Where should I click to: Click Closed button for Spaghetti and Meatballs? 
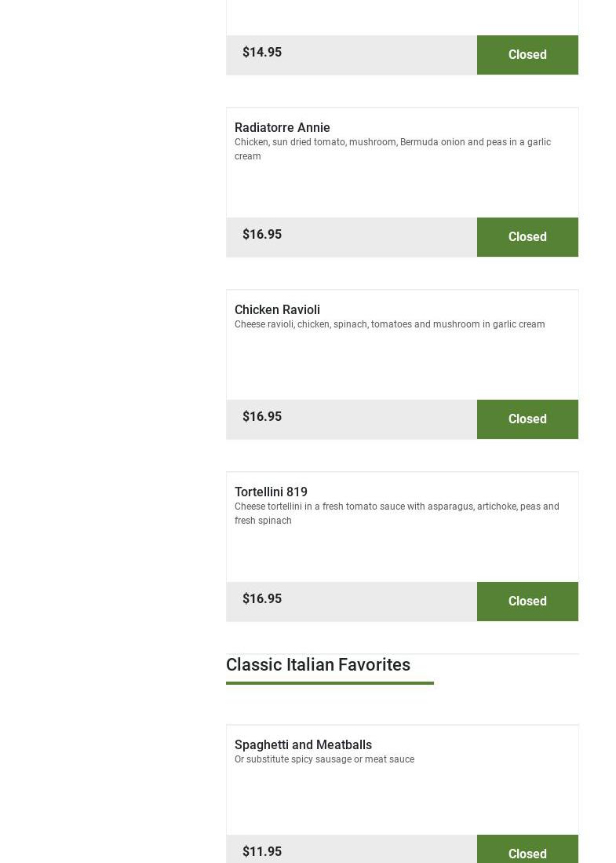click(x=527, y=852)
